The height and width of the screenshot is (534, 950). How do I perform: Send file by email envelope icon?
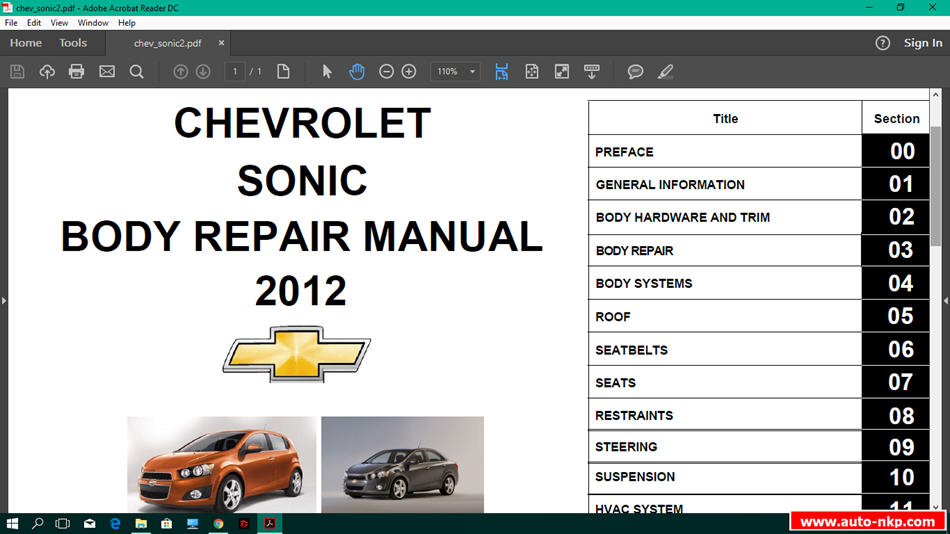107,71
